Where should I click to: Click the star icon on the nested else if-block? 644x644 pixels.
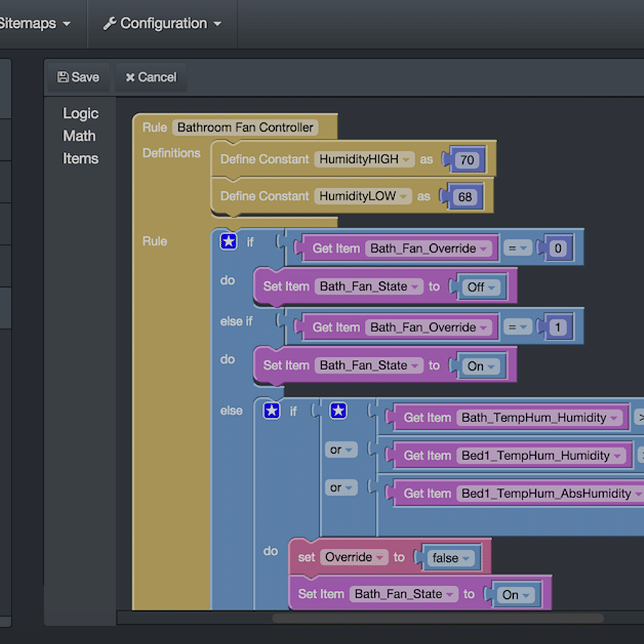click(x=270, y=411)
